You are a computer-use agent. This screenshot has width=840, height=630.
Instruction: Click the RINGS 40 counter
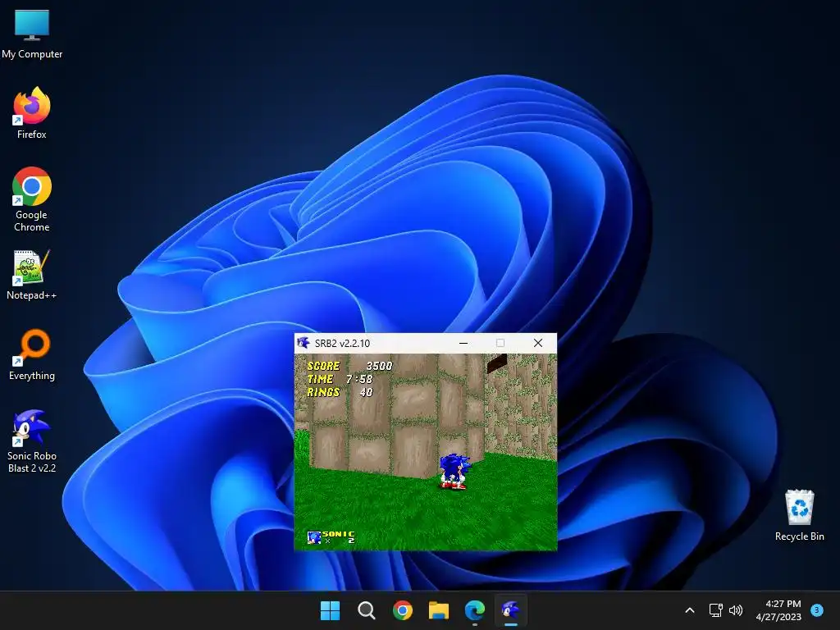click(x=340, y=392)
